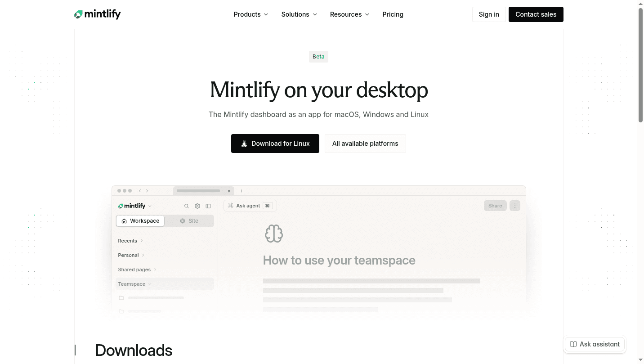Expand the Recents section chevron

142,241
